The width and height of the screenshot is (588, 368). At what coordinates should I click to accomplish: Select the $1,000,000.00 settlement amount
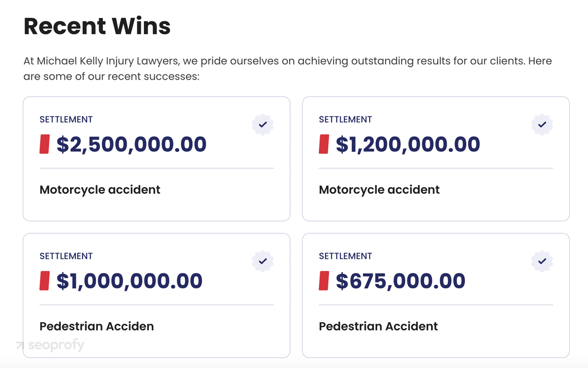[x=130, y=281]
